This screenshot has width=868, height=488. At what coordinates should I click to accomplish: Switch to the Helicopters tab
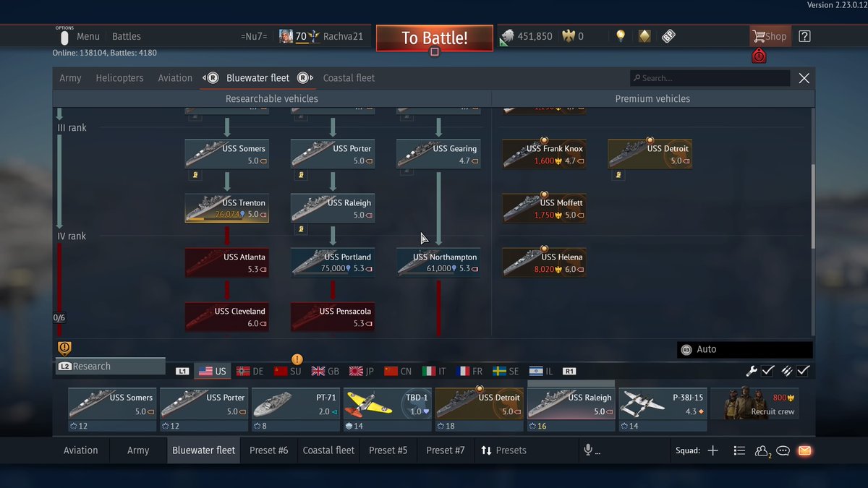[x=119, y=78]
